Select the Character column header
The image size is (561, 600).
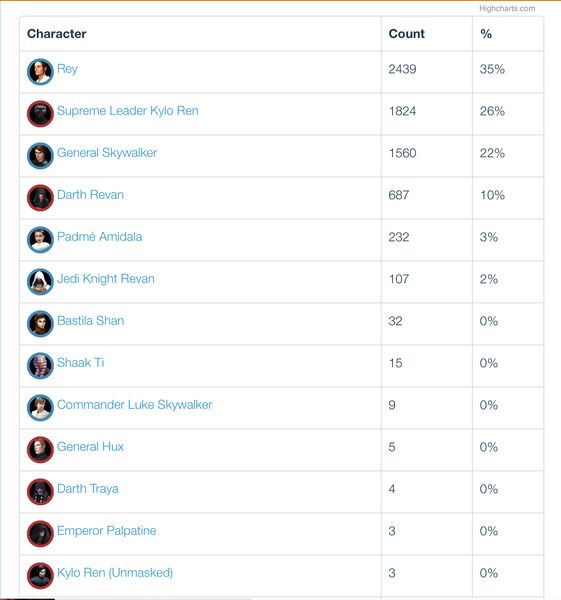click(x=57, y=34)
